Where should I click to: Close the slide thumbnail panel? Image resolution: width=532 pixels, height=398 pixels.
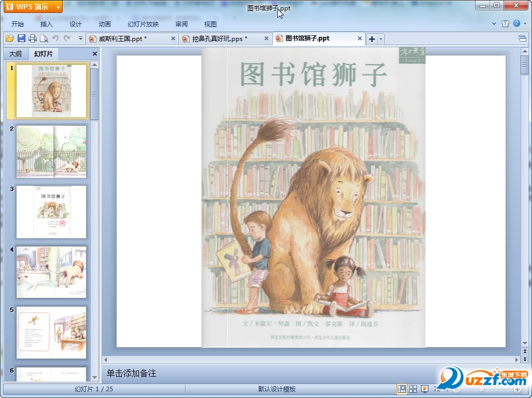(x=95, y=53)
